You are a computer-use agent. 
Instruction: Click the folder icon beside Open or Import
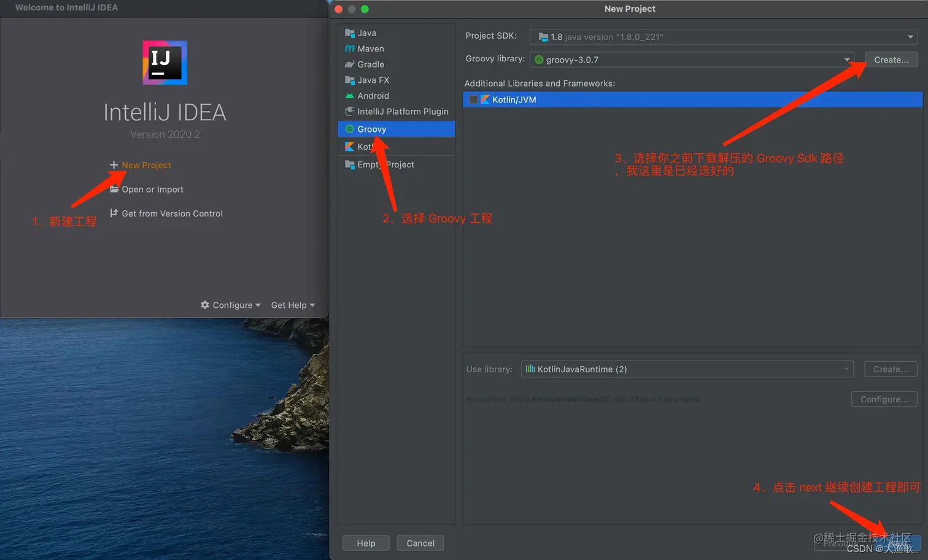(x=114, y=189)
